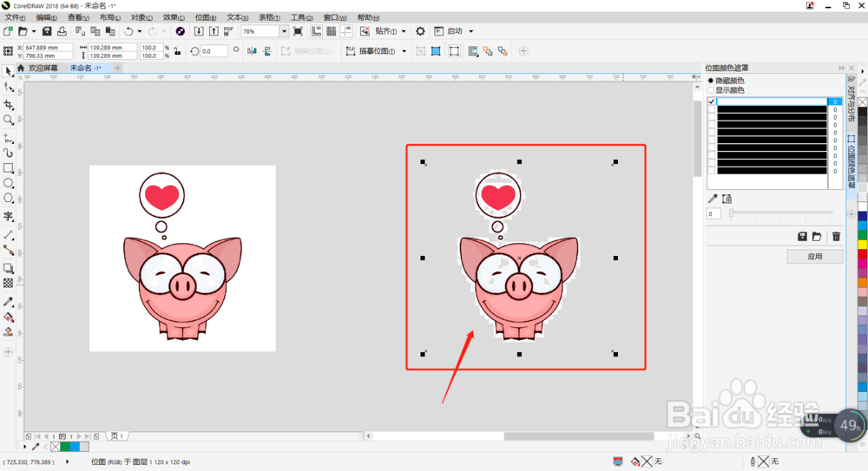Select the Ellipse tool
This screenshot has width=868, height=471.
9,183
